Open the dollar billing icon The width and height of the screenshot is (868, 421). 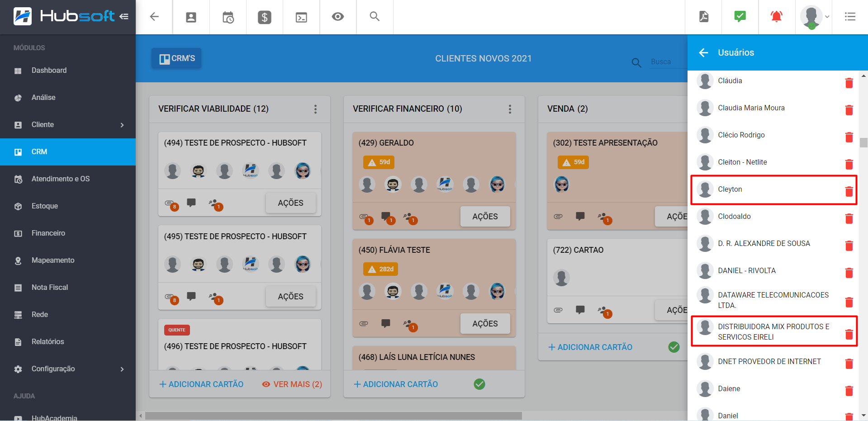[x=265, y=17]
